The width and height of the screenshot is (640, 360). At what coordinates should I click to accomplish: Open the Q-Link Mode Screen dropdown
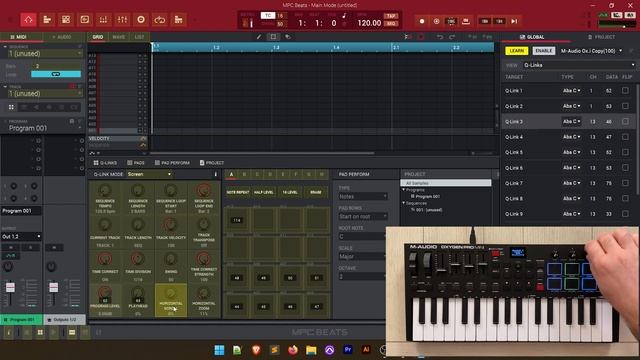click(149, 174)
